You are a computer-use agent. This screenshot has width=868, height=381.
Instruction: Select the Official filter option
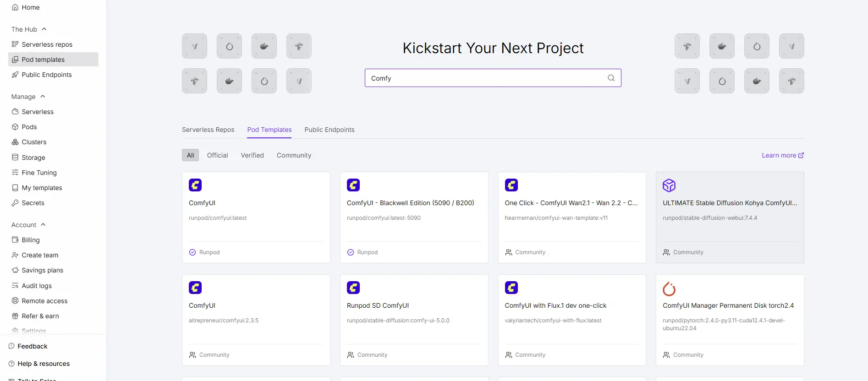click(217, 155)
